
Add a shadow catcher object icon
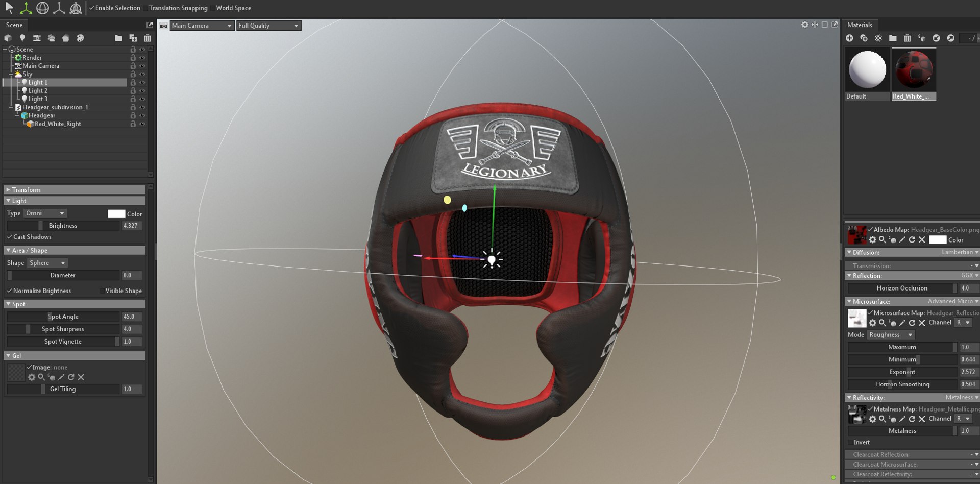click(65, 38)
